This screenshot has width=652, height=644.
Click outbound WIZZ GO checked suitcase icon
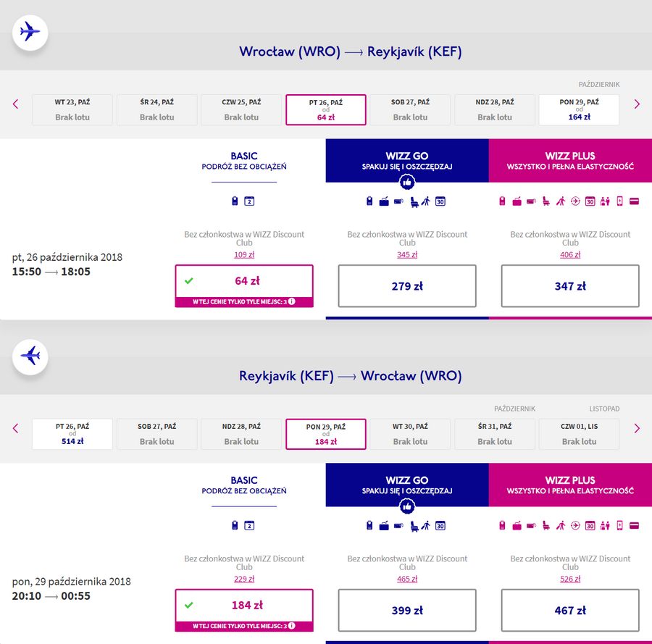pos(384,201)
